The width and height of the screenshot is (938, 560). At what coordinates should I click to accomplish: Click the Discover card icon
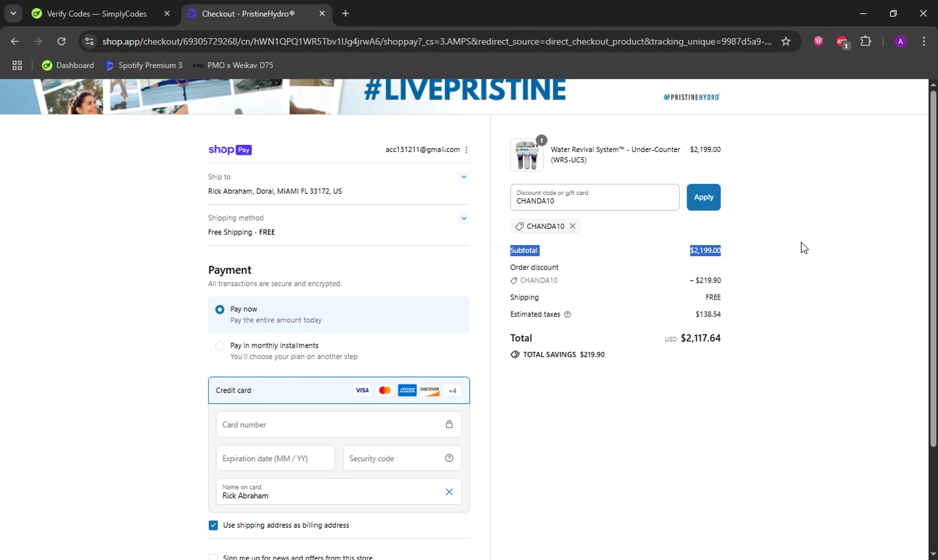click(x=430, y=390)
